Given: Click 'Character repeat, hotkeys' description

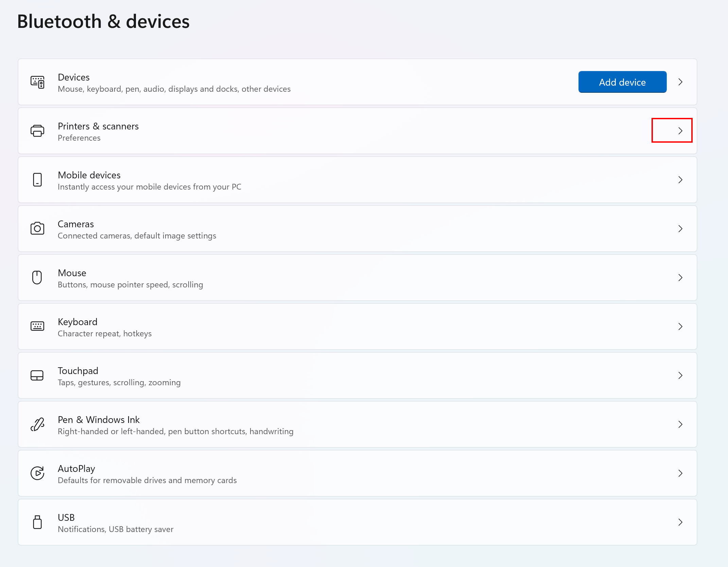Looking at the screenshot, I should tap(105, 334).
